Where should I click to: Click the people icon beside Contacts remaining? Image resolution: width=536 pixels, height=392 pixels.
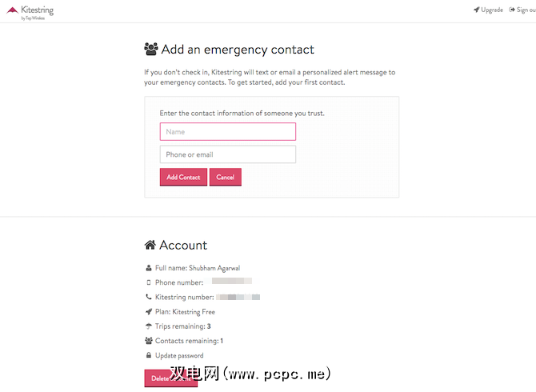[149, 341]
